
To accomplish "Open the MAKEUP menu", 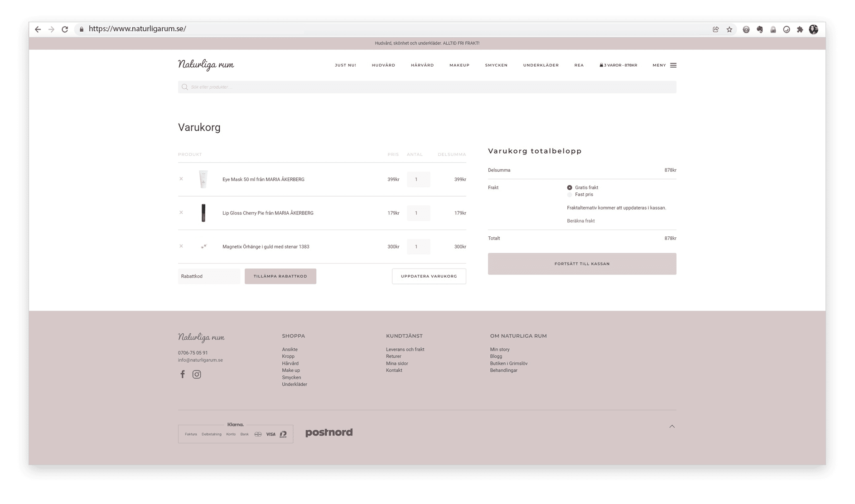I will pos(459,65).
